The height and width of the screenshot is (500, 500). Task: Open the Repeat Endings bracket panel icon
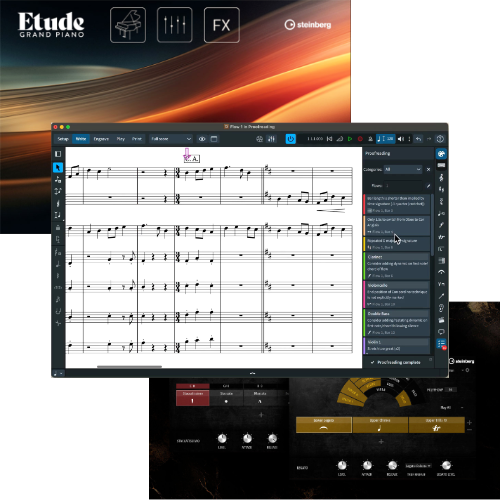(441, 249)
